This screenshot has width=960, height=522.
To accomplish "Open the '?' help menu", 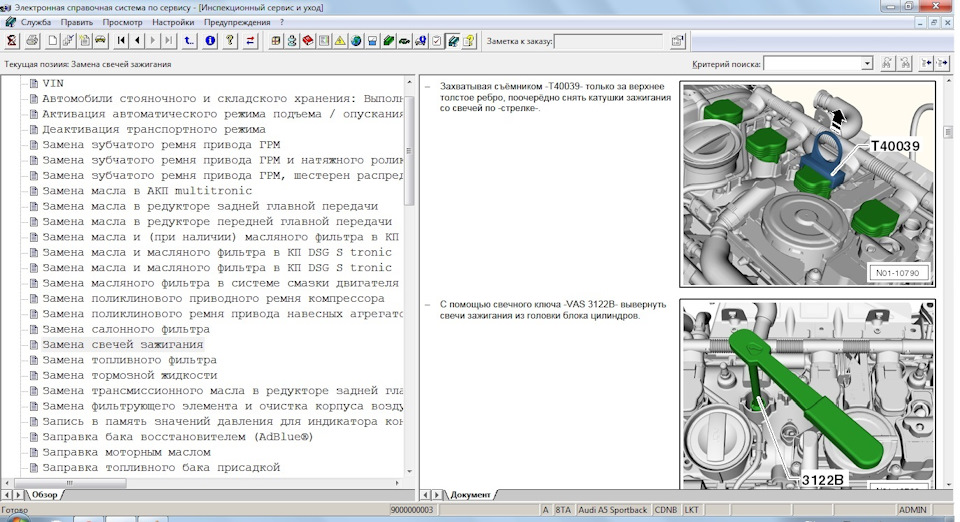I will [282, 22].
